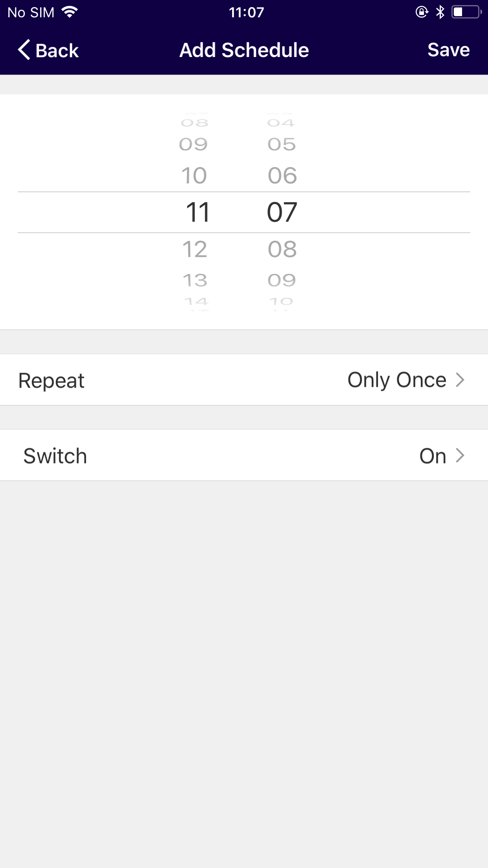Save the new schedule

click(x=448, y=50)
